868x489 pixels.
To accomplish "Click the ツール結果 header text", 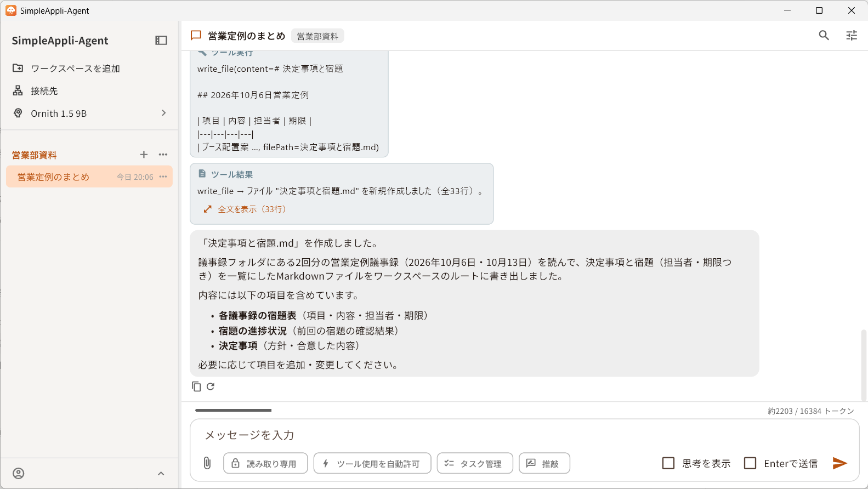I will click(x=232, y=174).
